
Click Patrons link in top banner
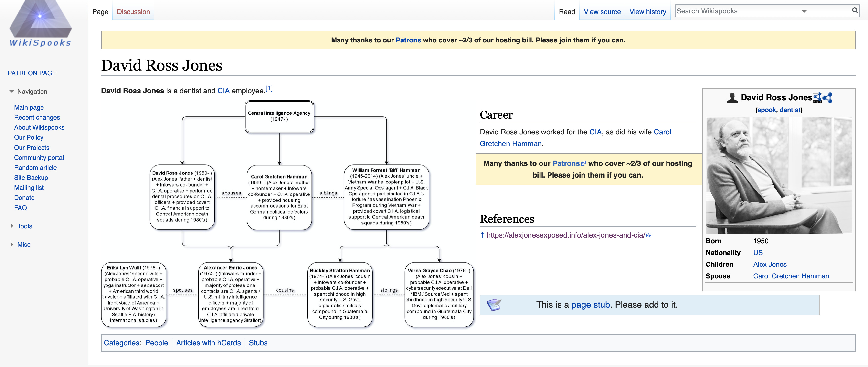point(408,40)
